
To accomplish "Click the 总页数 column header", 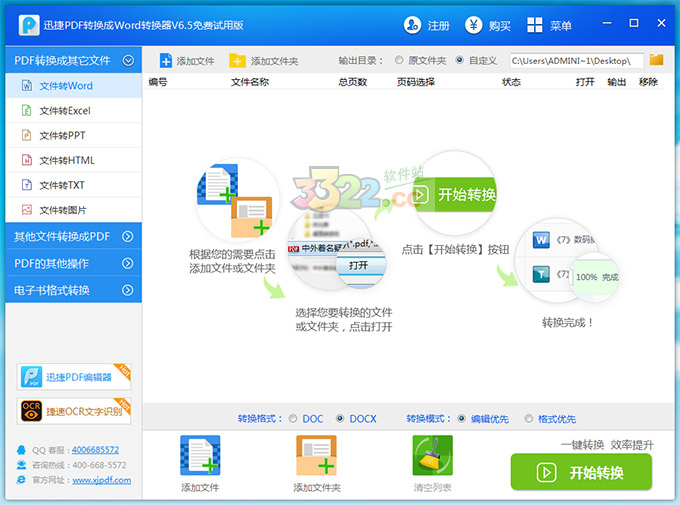I will pos(353,82).
